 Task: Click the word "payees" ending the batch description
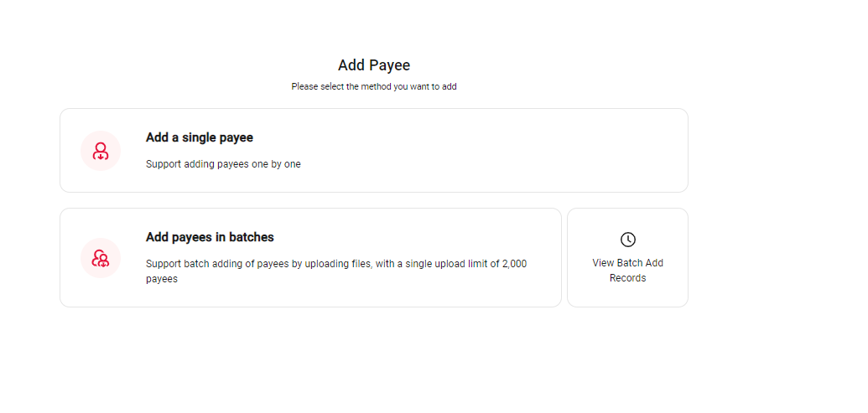pos(162,278)
